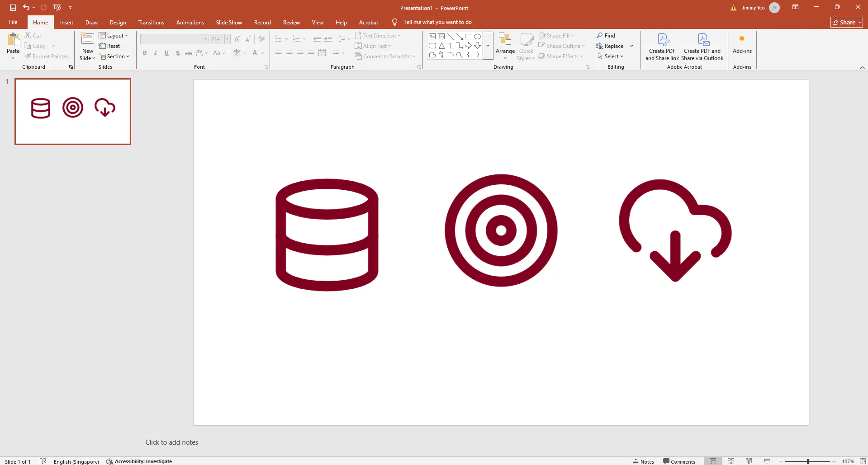Click the Tell Me lightbulb icon

(394, 22)
